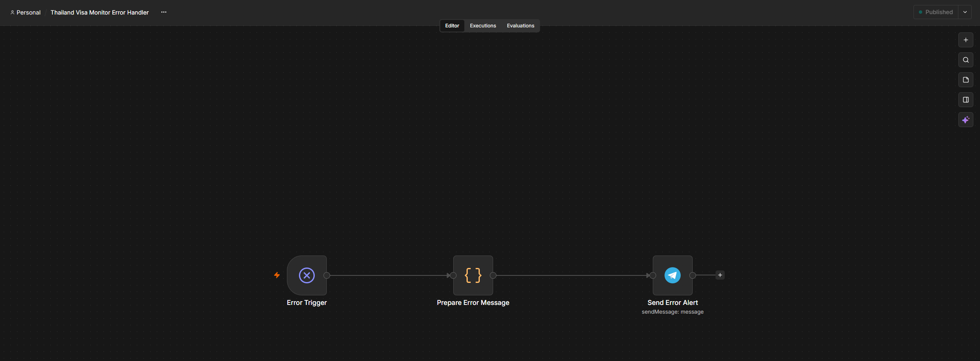
Task: Click the workflow name Thailand Visa Monitor Error Handler
Action: [99, 12]
